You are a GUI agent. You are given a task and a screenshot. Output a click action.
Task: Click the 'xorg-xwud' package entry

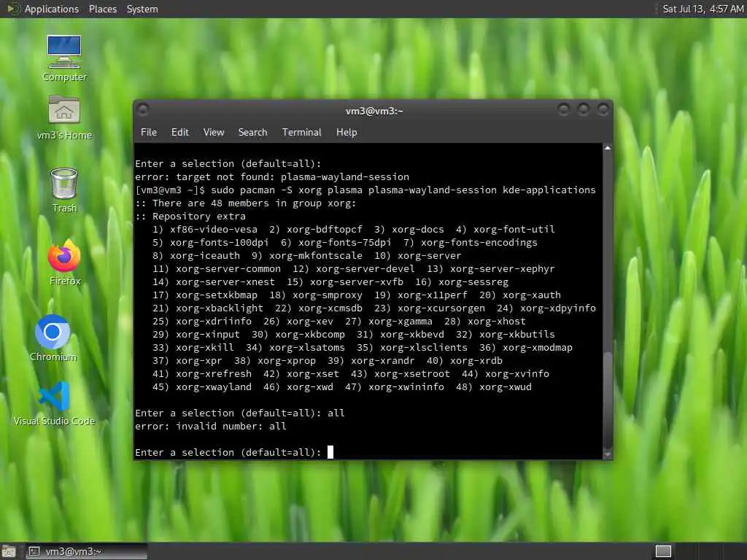click(x=506, y=387)
